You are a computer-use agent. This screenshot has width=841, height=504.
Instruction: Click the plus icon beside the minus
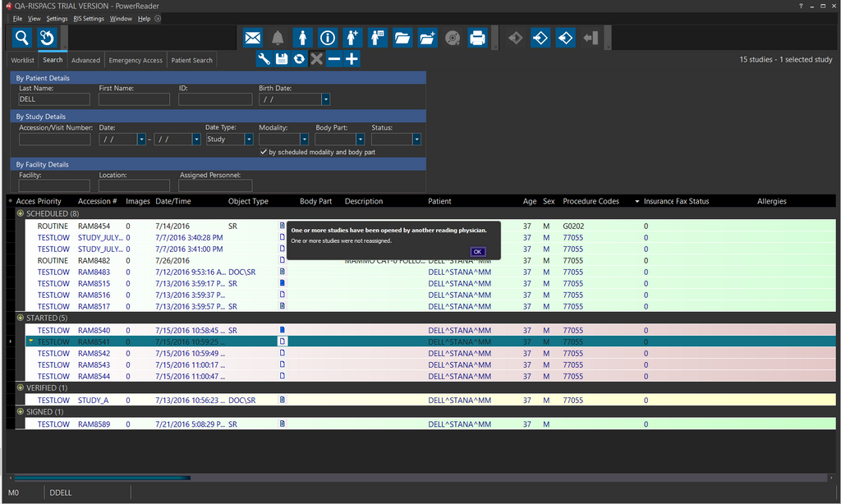tap(352, 59)
